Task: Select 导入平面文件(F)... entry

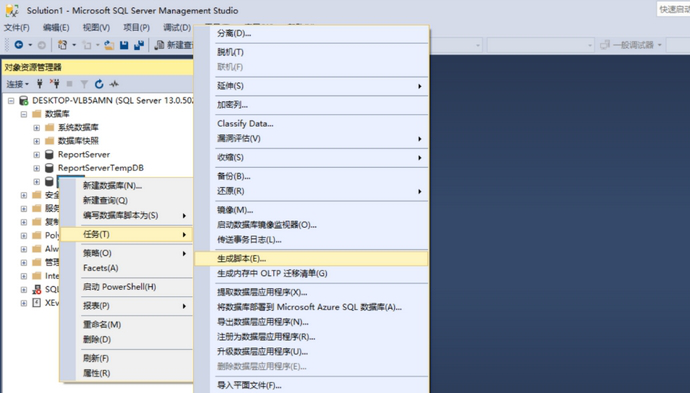Action: [311, 386]
